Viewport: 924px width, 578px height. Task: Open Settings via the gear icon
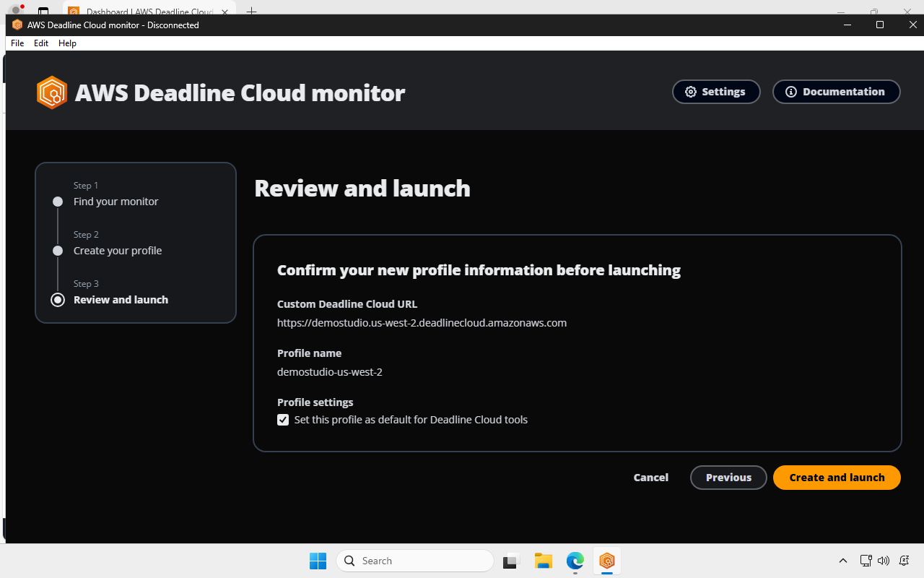point(691,92)
